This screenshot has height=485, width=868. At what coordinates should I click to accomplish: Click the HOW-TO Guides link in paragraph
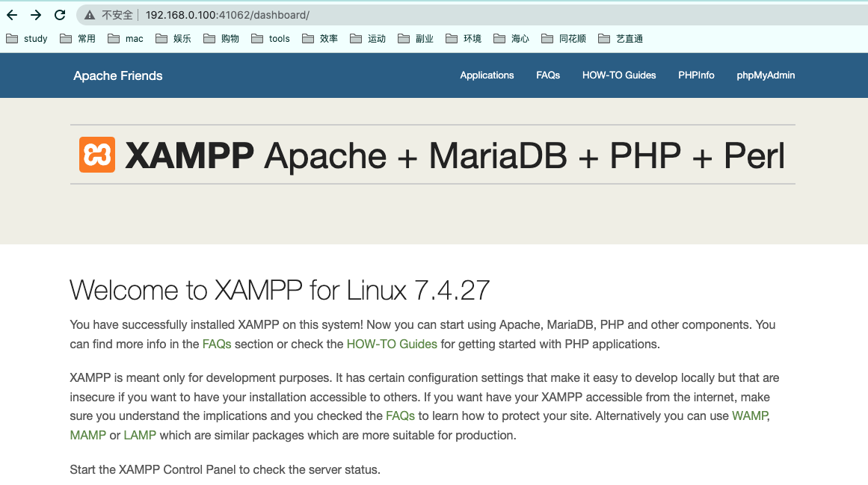coord(392,344)
